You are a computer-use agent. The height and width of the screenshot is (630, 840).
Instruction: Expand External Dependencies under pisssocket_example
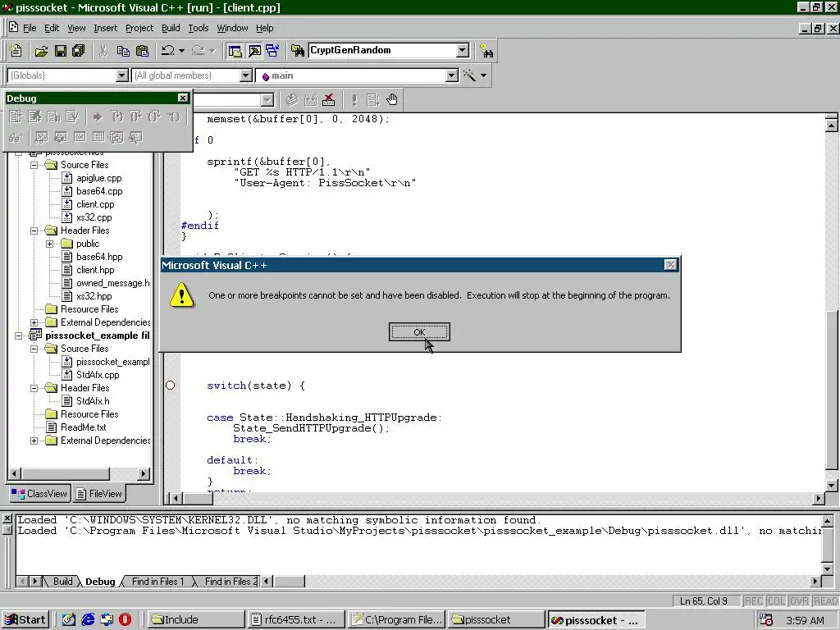point(34,441)
